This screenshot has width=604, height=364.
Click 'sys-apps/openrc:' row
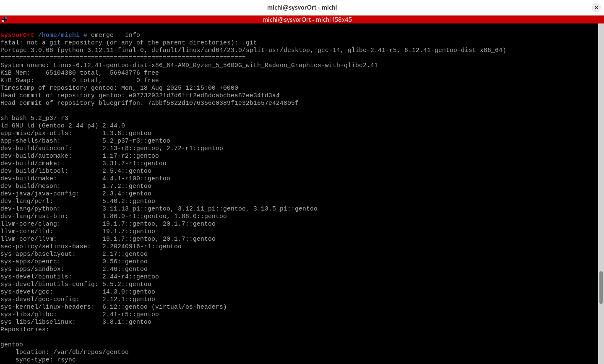pos(74,262)
